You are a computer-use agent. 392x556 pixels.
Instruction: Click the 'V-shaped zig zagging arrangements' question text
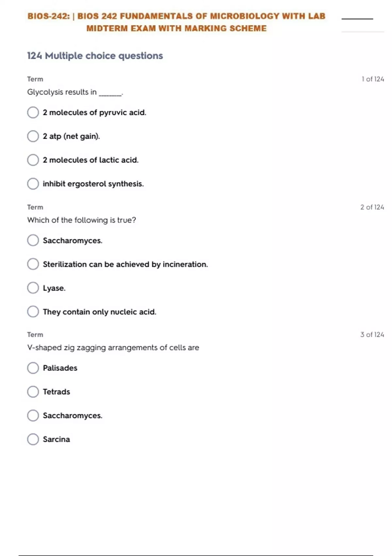113,348
